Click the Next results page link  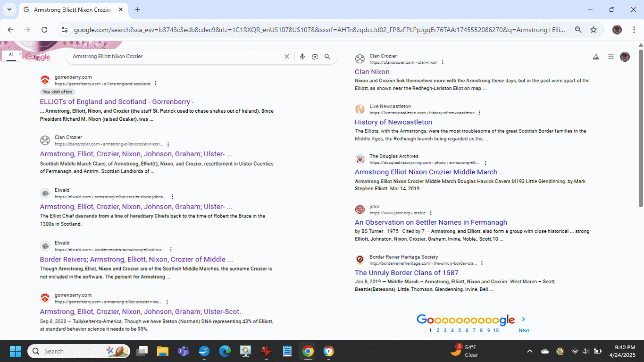point(524,330)
